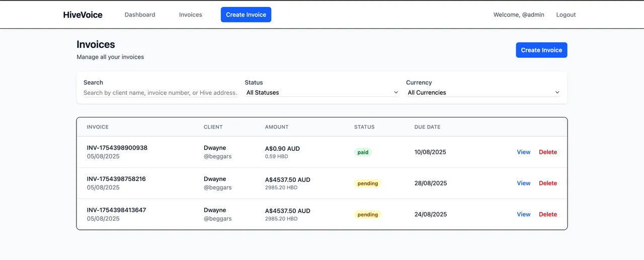Open the Dashboard nav item
644x260 pixels.
tap(140, 15)
